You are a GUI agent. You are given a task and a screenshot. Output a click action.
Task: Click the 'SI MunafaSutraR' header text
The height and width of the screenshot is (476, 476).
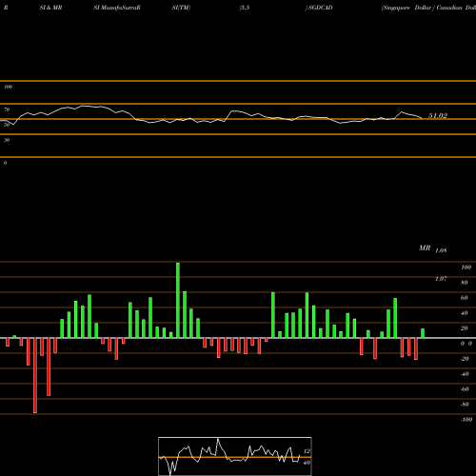[117, 8]
